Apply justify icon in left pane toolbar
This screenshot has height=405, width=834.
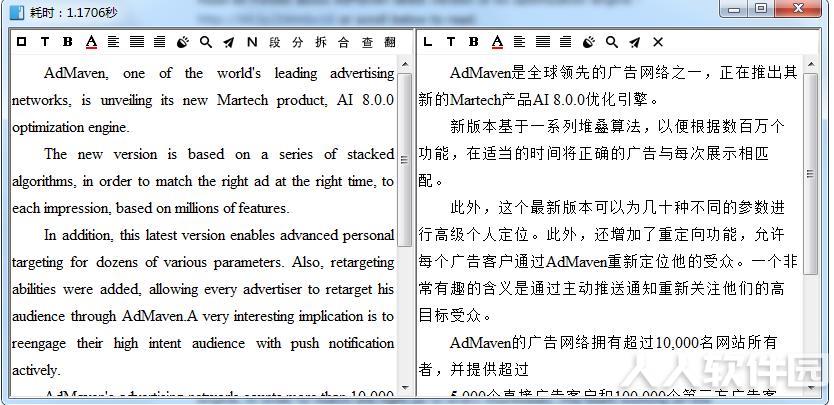pos(137,42)
